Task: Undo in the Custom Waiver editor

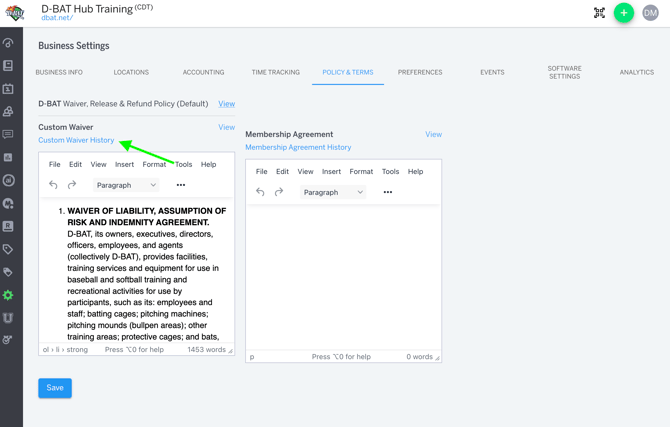Action: coord(53,185)
